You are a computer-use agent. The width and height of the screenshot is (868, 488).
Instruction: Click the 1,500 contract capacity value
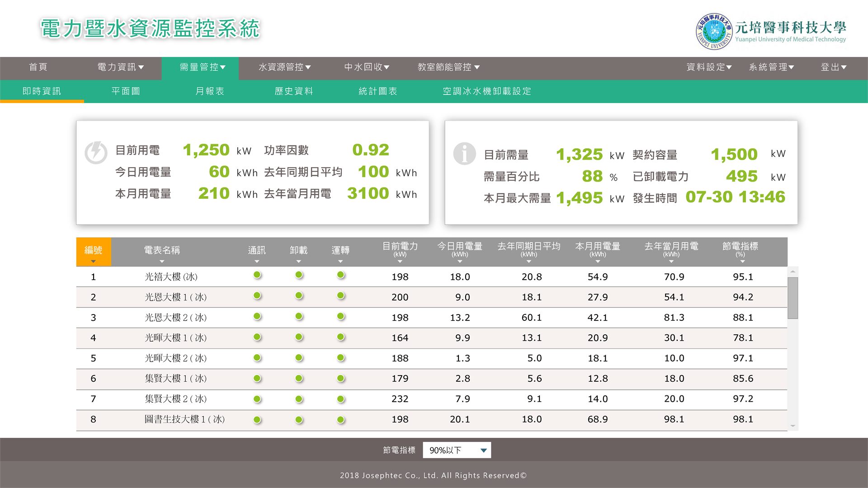coord(734,155)
